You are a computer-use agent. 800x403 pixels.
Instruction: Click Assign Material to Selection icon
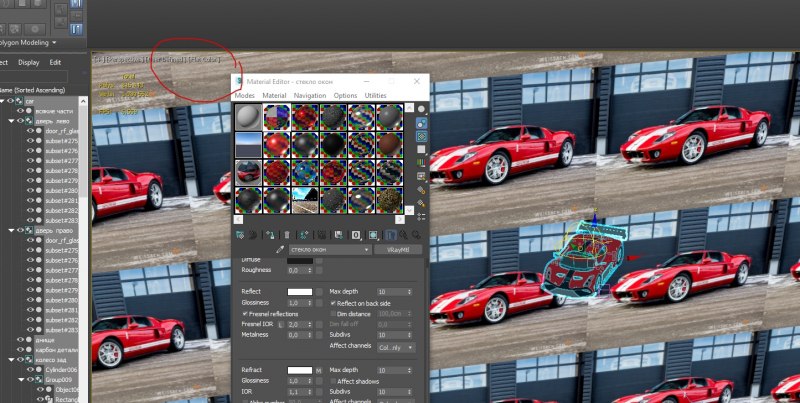click(270, 235)
